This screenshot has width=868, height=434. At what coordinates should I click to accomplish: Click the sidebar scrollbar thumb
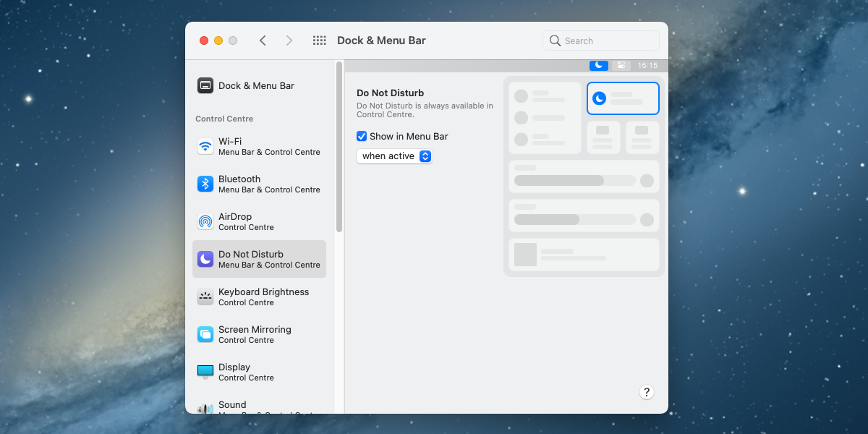(x=339, y=147)
